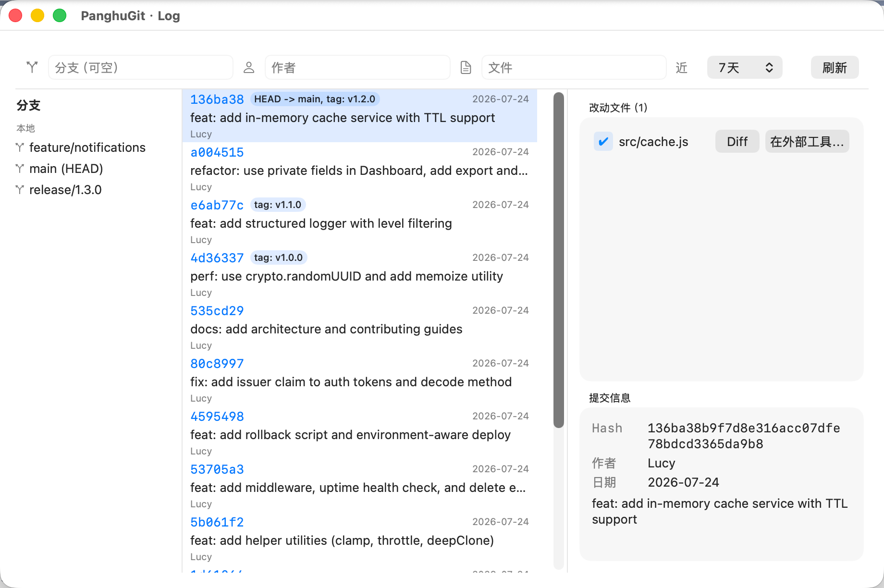The height and width of the screenshot is (588, 884).
Task: Click the tag: v1.0.0 badge
Action: pos(279,257)
